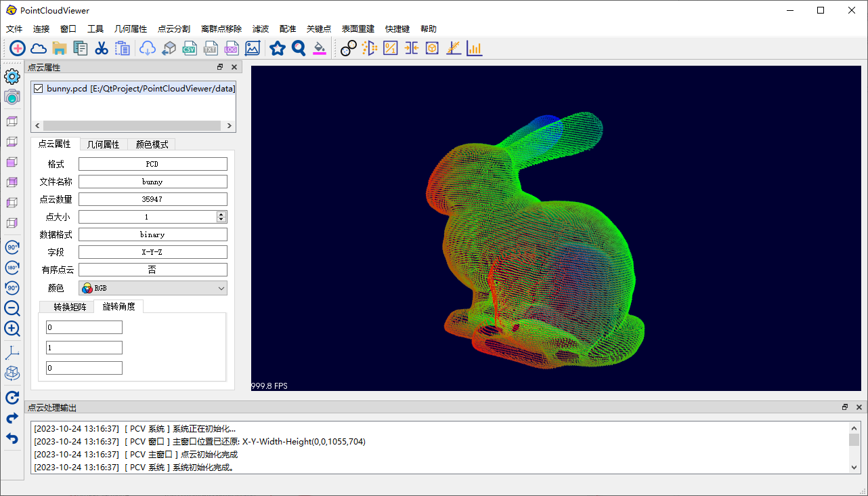Open the 文件 menu
The width and height of the screenshot is (868, 496).
coord(14,29)
